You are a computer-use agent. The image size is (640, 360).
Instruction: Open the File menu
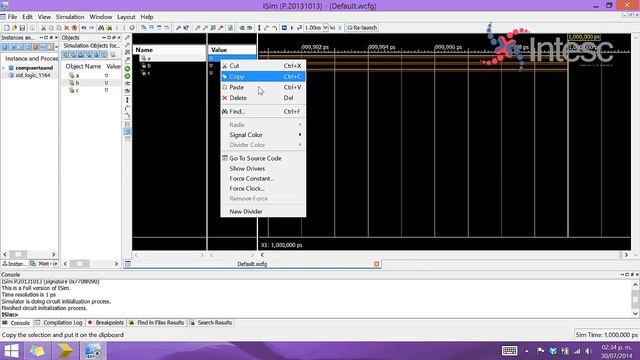tap(12, 17)
